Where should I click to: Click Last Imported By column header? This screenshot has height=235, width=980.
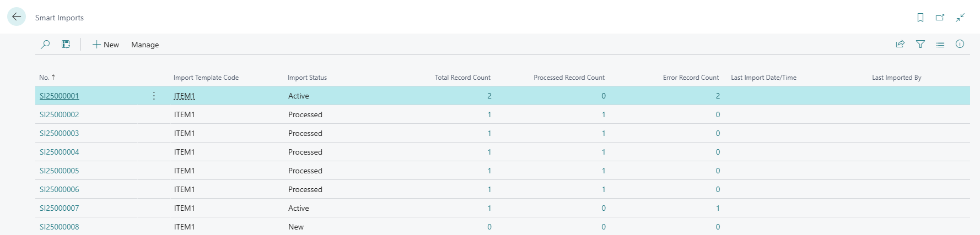(896, 78)
